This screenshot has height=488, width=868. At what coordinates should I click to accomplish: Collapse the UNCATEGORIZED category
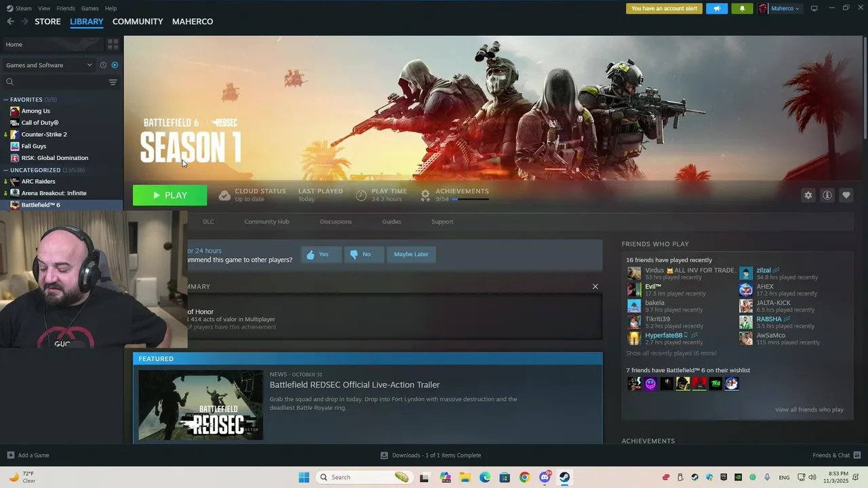tap(5, 170)
